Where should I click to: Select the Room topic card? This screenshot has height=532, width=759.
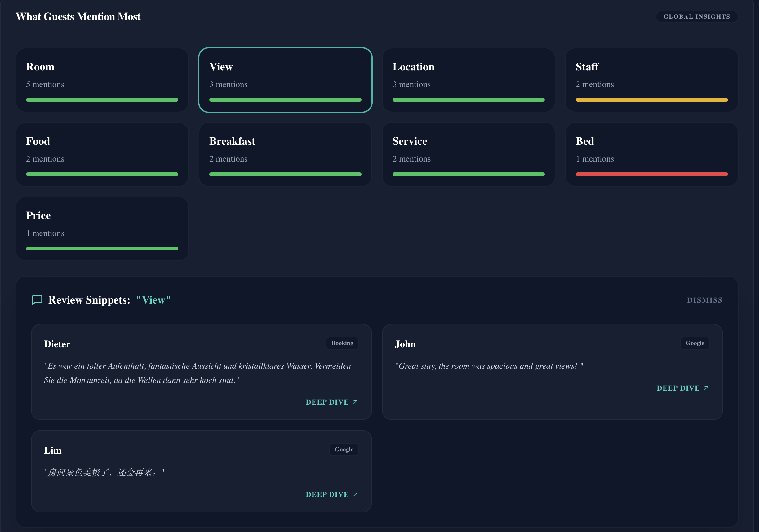pyautogui.click(x=102, y=80)
